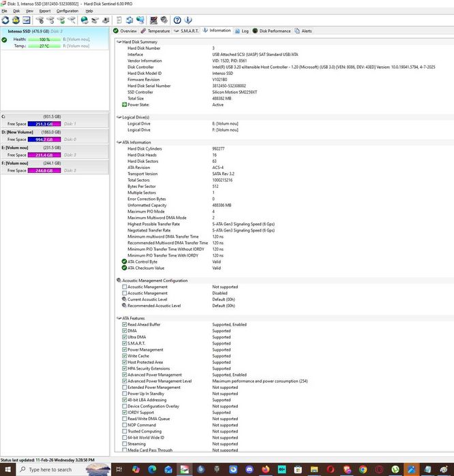Click the second of four disk test icons
This screenshot has width=454, height=476.
tap(50, 20)
